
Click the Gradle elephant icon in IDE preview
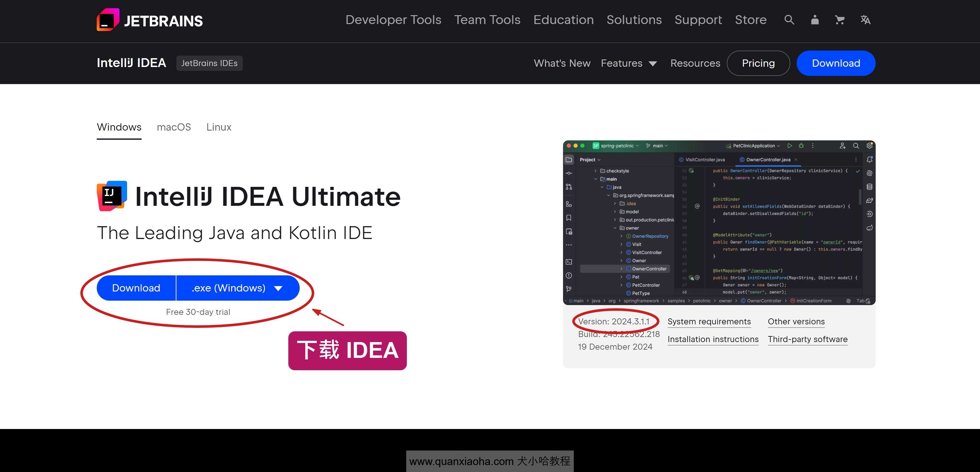coord(869,200)
